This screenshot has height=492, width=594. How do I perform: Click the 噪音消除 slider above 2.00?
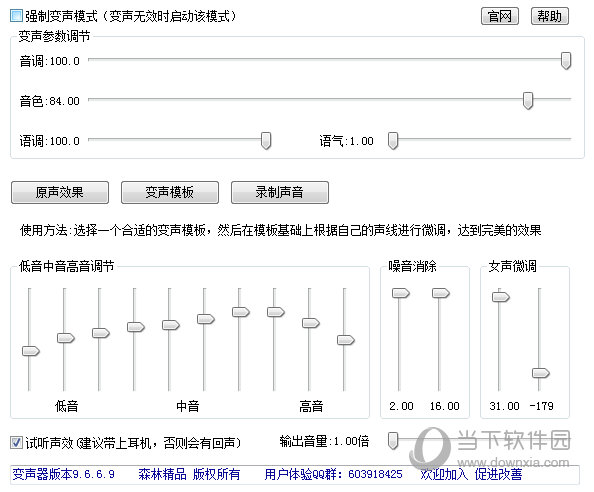click(x=401, y=293)
